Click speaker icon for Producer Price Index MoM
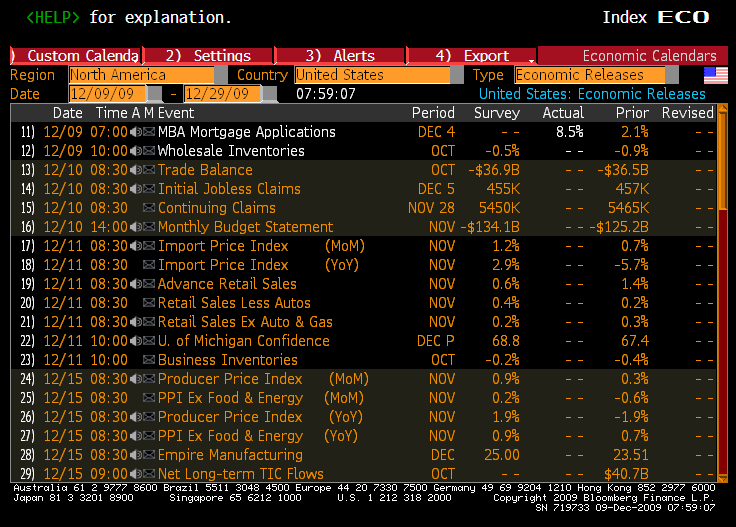This screenshot has width=736, height=527. [136, 379]
